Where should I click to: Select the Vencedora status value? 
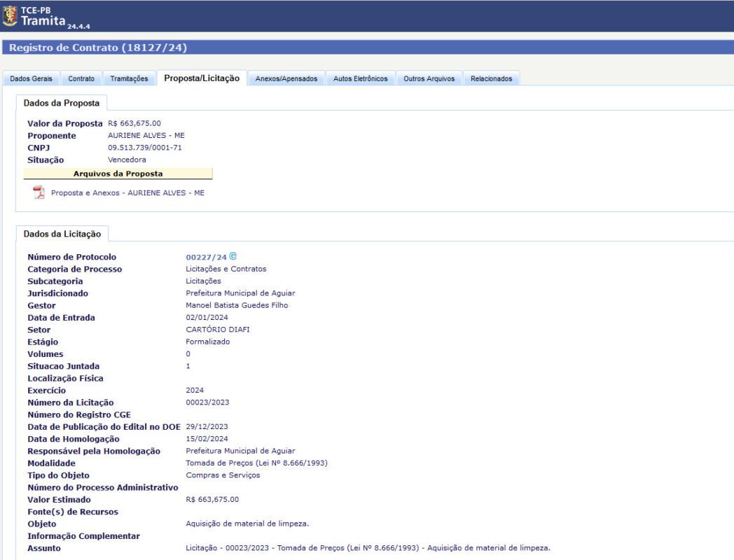tap(127, 160)
